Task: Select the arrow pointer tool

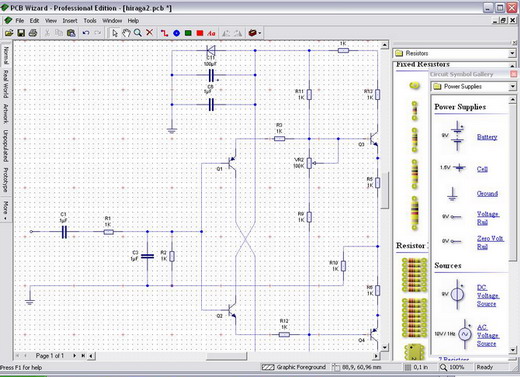Action: point(115,33)
